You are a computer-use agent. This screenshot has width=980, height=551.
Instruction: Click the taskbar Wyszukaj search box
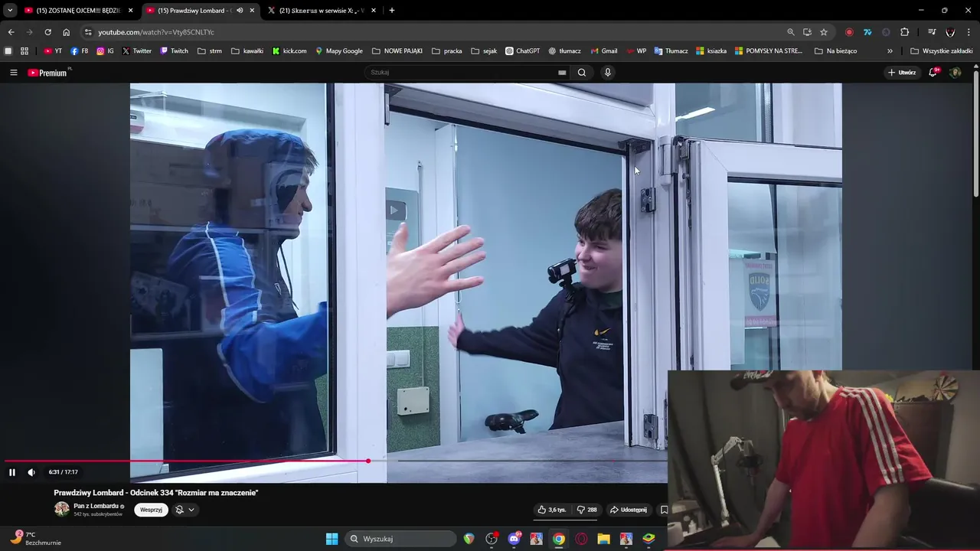[x=402, y=539]
